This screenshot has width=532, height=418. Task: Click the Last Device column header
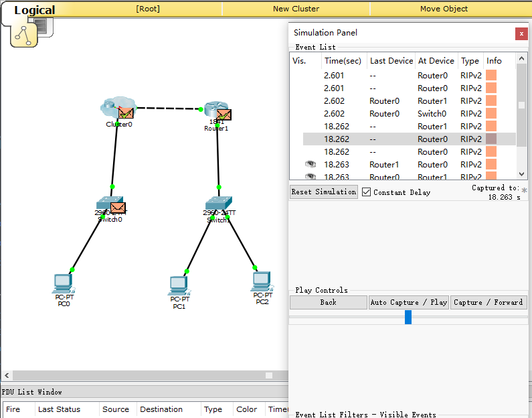coord(391,61)
